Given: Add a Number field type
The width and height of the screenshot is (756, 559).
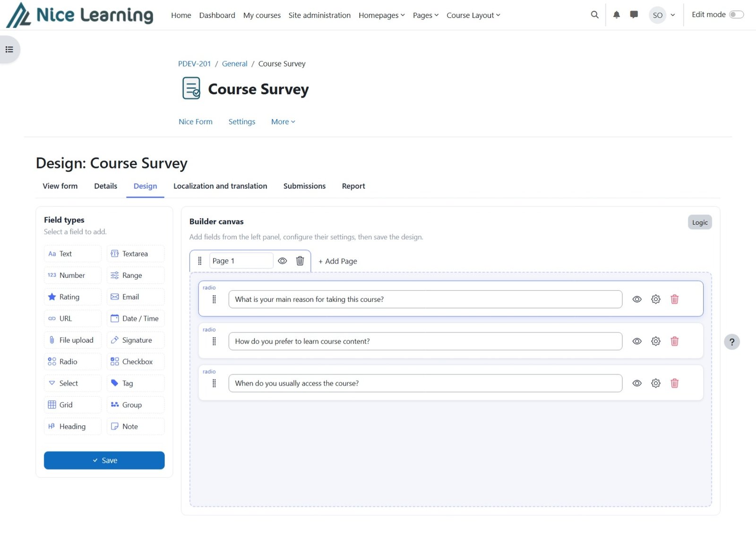Looking at the screenshot, I should [72, 275].
